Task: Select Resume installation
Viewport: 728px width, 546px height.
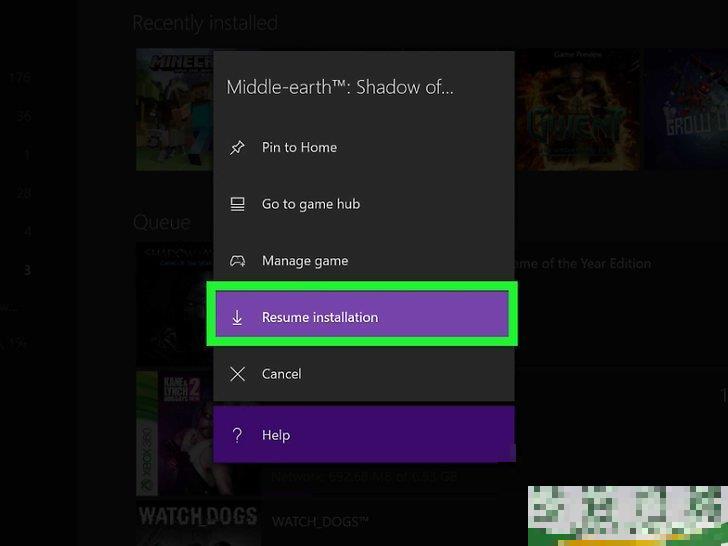Action: [362, 314]
